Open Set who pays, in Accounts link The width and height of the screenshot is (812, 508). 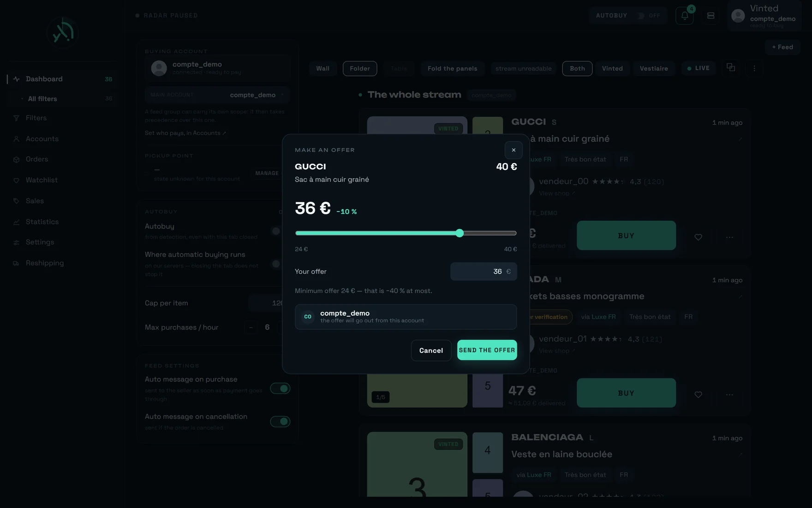tap(185, 133)
